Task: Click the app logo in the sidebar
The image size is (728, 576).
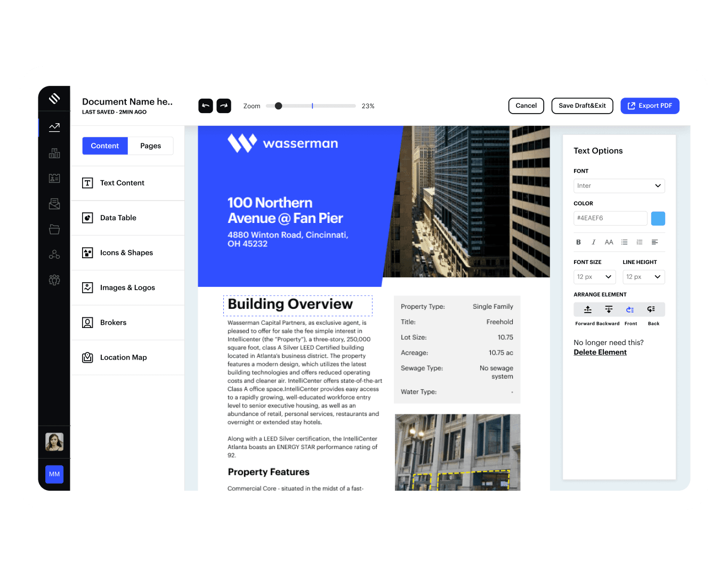Action: tap(54, 99)
